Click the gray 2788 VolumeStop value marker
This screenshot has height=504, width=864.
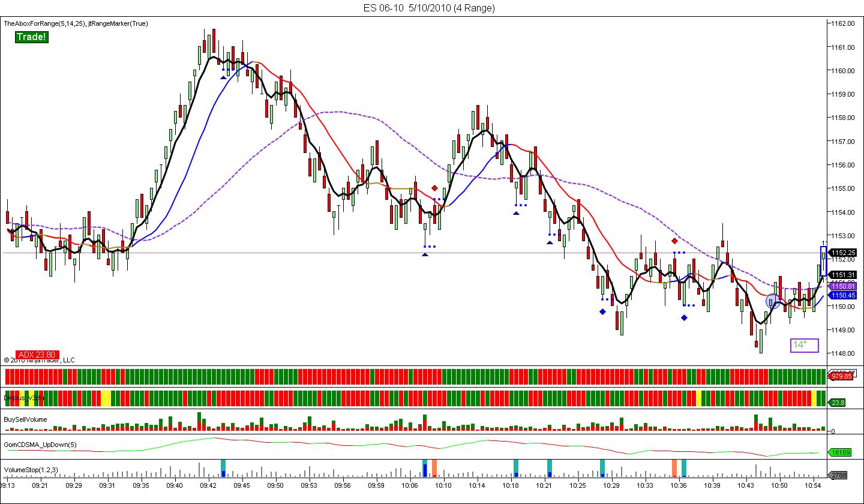[x=838, y=475]
